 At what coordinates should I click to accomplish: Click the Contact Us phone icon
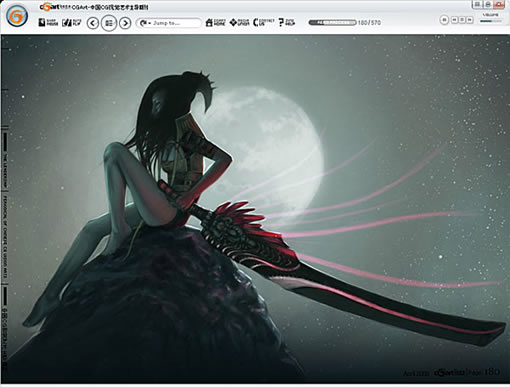coord(263,22)
